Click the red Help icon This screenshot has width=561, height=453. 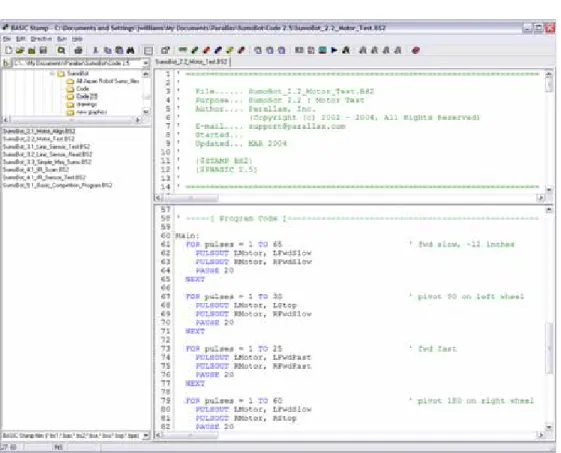415,50
